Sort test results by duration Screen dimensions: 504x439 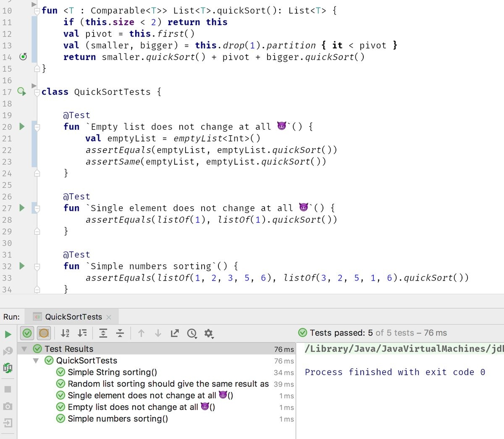[x=82, y=333]
